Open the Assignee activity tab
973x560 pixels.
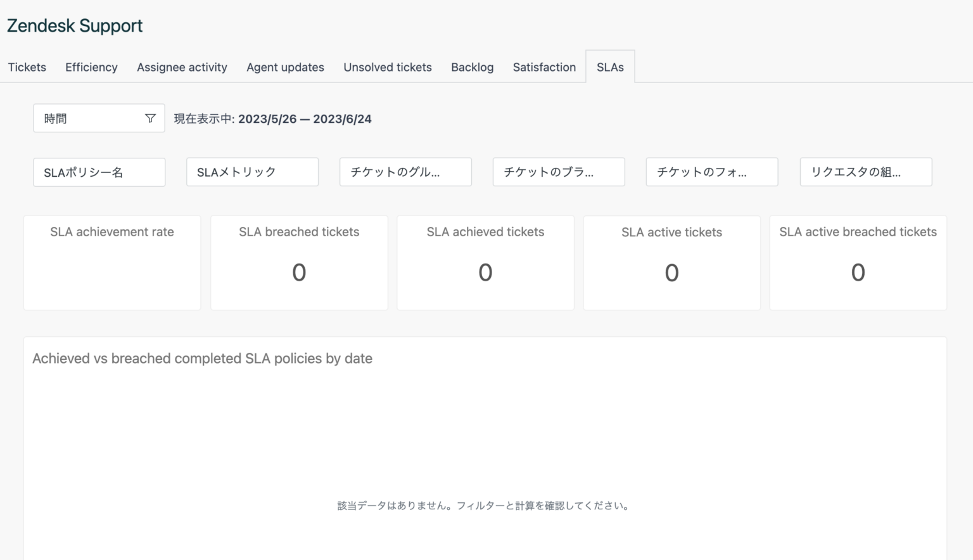pyautogui.click(x=182, y=67)
